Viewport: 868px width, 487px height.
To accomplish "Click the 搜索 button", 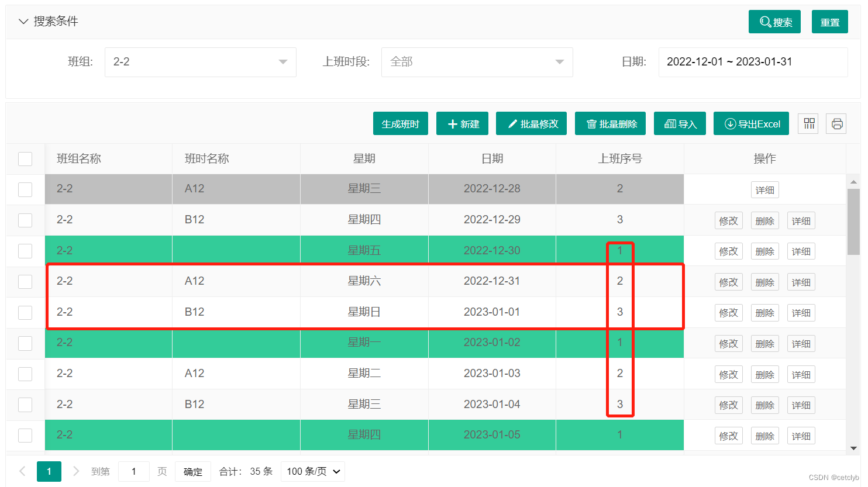I will (774, 22).
